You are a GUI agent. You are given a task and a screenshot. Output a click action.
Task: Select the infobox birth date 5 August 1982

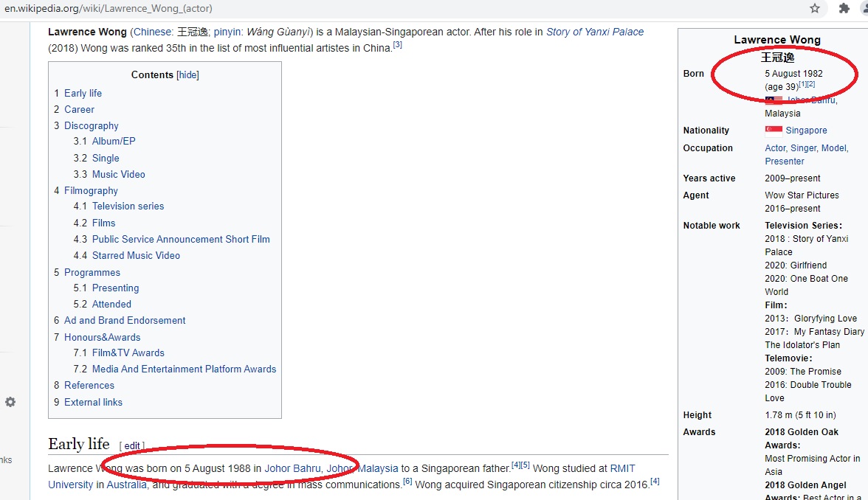[794, 74]
